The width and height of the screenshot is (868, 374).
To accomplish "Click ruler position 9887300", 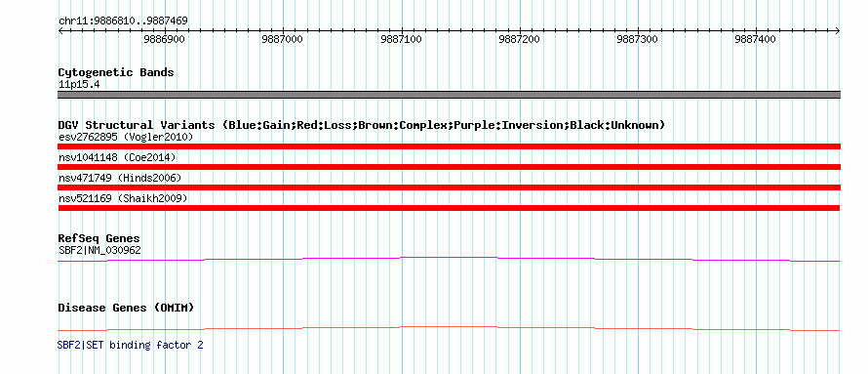I will (x=637, y=39).
